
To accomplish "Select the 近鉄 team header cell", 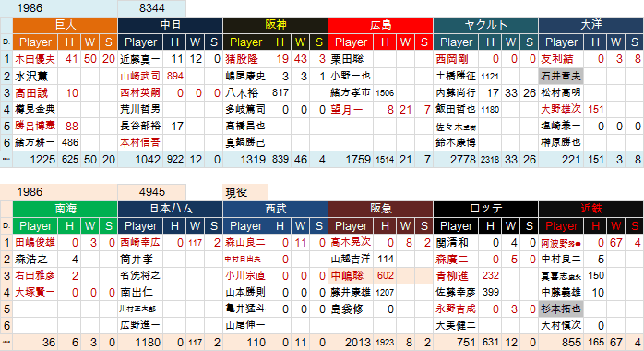I will click(591, 209).
